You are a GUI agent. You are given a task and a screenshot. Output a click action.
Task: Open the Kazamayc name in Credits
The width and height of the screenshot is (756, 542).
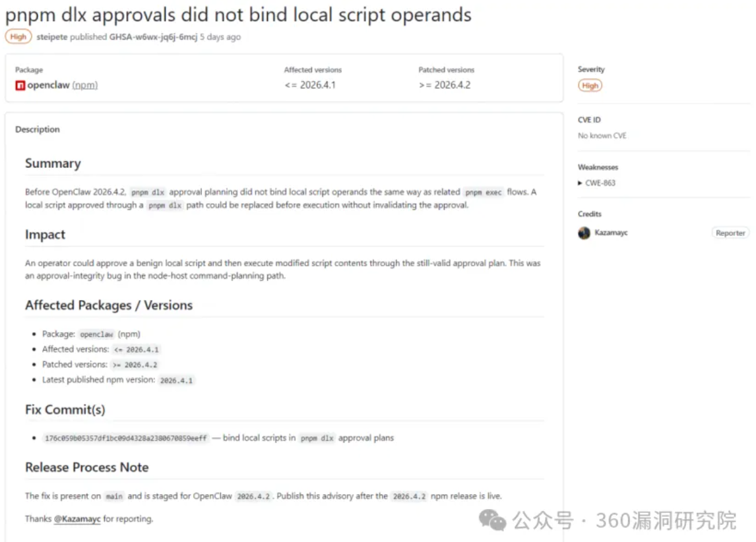(x=611, y=233)
